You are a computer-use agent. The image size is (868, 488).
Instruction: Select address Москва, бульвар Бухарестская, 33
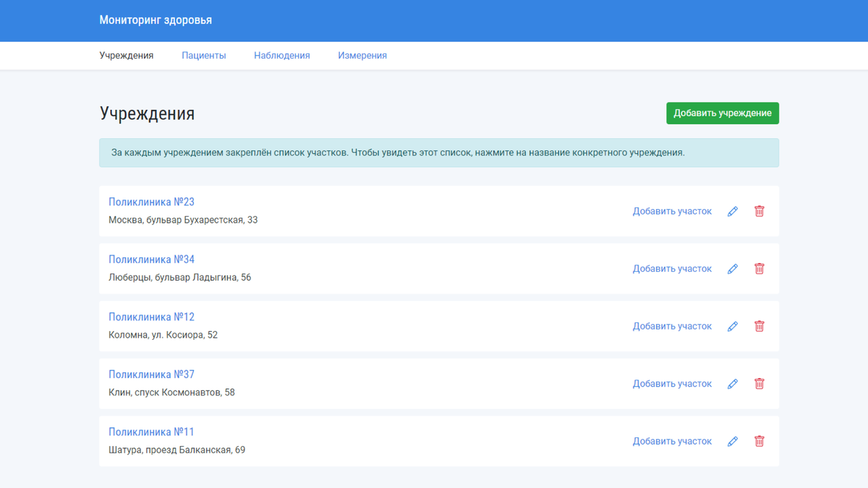point(183,220)
